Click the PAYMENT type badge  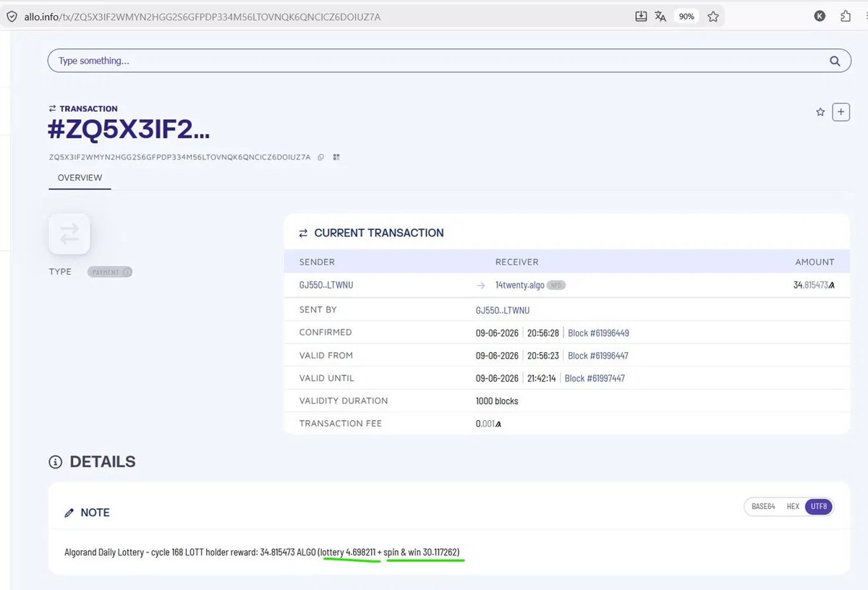(110, 272)
